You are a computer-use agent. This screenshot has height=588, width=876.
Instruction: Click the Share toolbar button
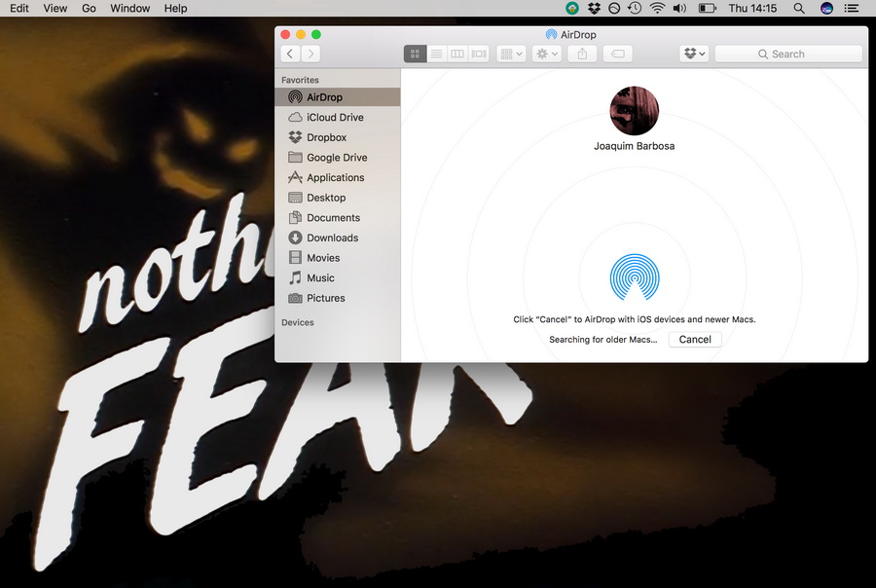point(582,55)
